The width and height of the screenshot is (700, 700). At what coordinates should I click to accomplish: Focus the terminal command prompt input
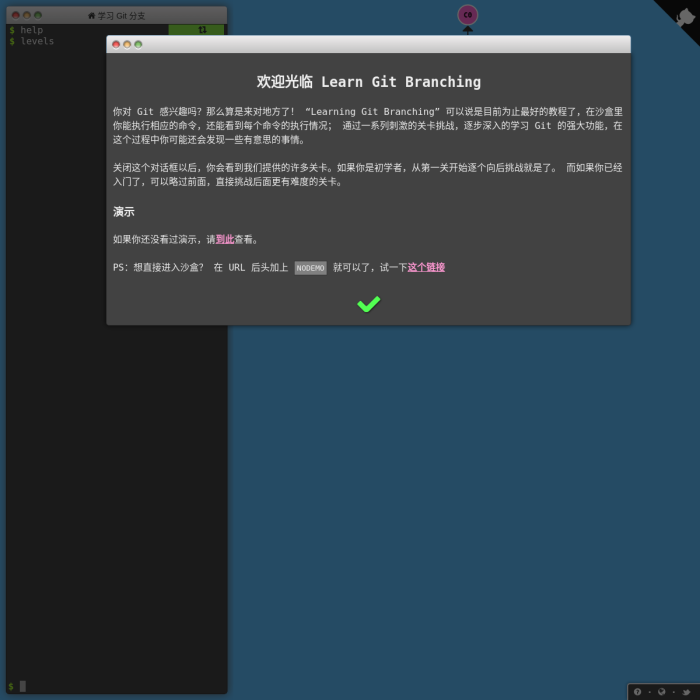(100, 686)
